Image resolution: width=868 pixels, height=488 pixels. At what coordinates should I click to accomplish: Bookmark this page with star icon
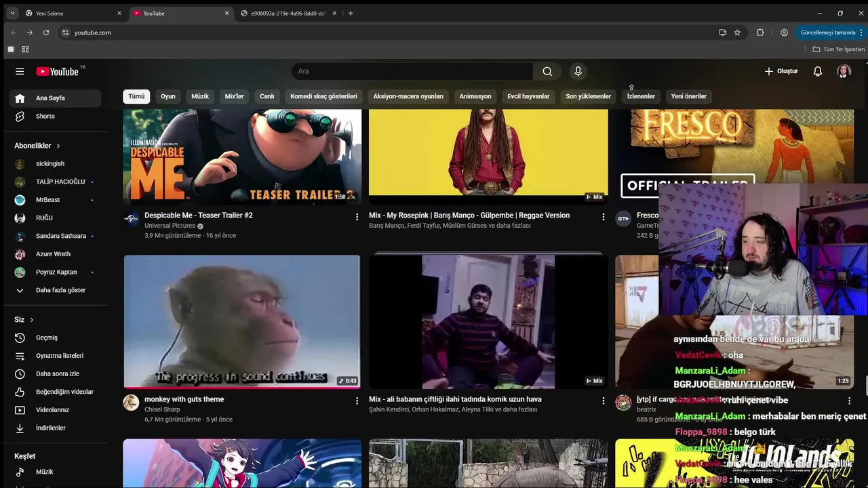click(x=738, y=33)
